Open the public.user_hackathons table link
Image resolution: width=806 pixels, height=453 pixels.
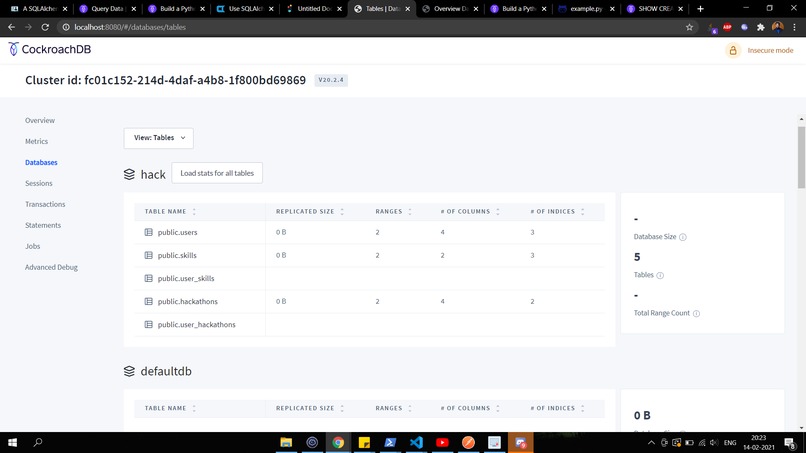click(x=197, y=325)
